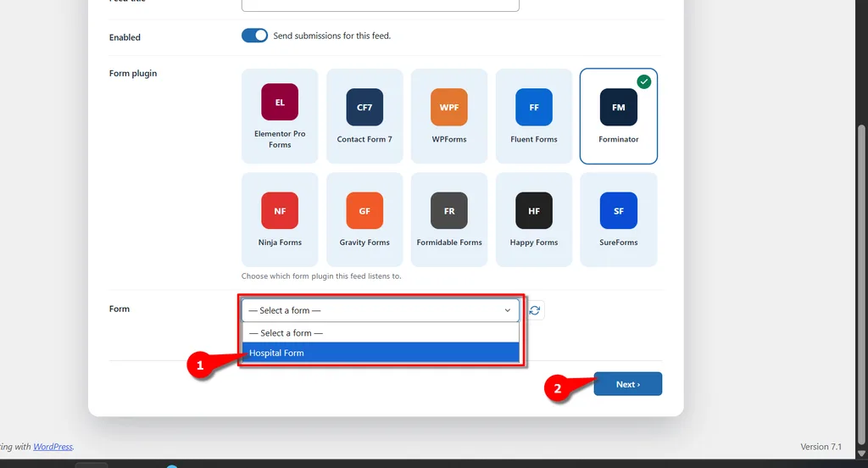
Task: Click the 'Choose which form plugin' help text
Action: pyautogui.click(x=321, y=276)
